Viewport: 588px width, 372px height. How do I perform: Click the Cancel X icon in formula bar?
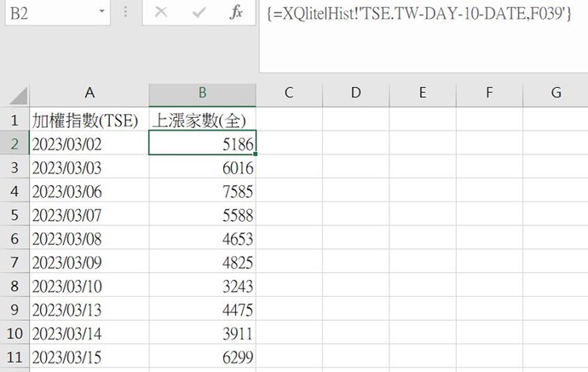pyautogui.click(x=160, y=14)
